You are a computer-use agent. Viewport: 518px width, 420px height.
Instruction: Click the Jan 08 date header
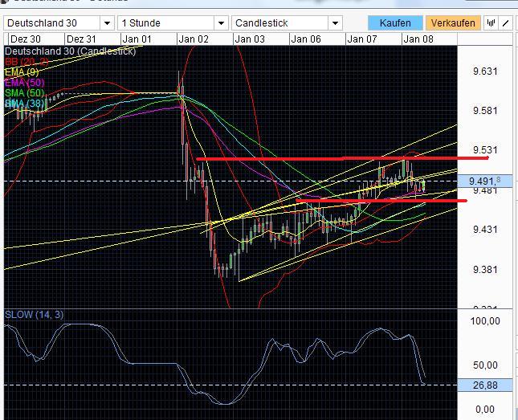[x=418, y=39]
